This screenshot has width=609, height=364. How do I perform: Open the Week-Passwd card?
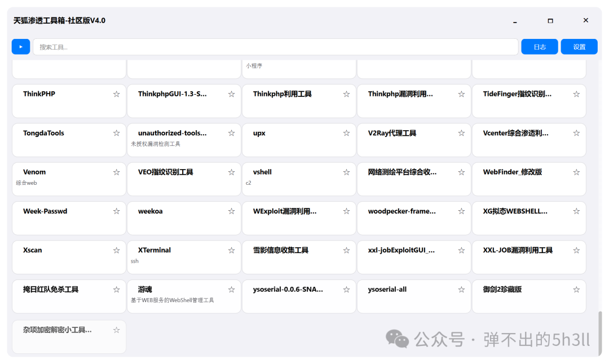69,218
